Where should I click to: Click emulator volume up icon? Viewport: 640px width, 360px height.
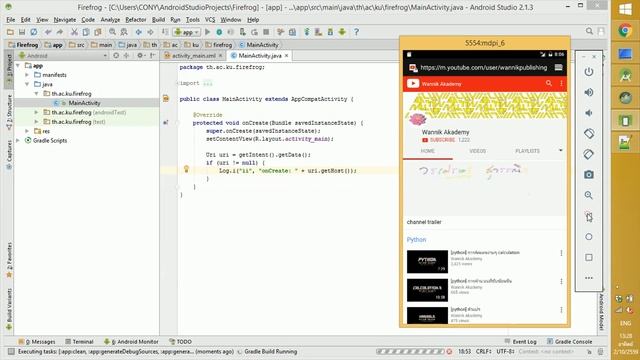(589, 92)
